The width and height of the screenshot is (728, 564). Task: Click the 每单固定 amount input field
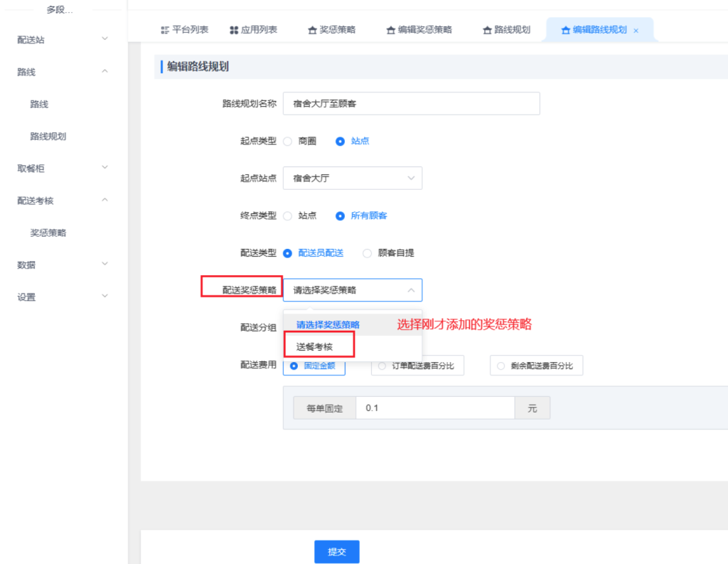pyautogui.click(x=434, y=408)
